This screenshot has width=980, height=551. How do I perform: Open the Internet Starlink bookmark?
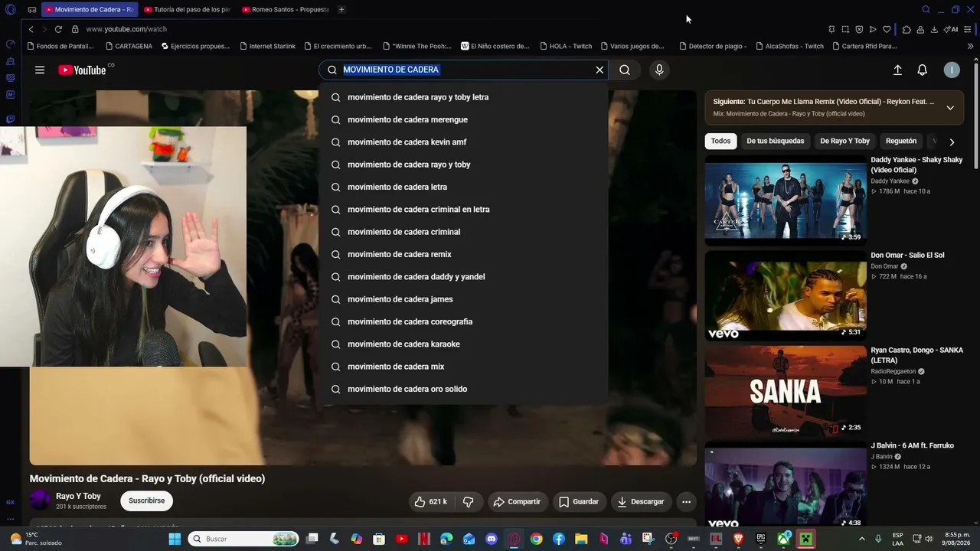[267, 46]
